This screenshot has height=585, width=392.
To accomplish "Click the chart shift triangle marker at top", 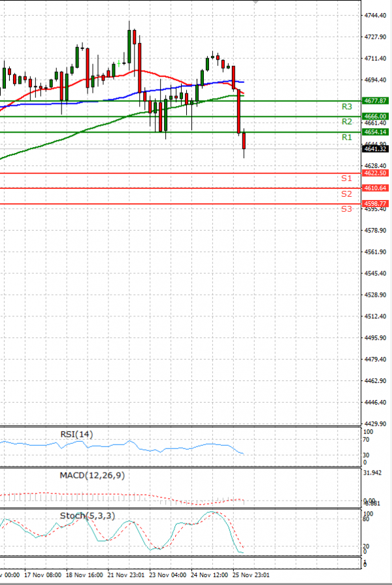I will (x=255, y=2).
